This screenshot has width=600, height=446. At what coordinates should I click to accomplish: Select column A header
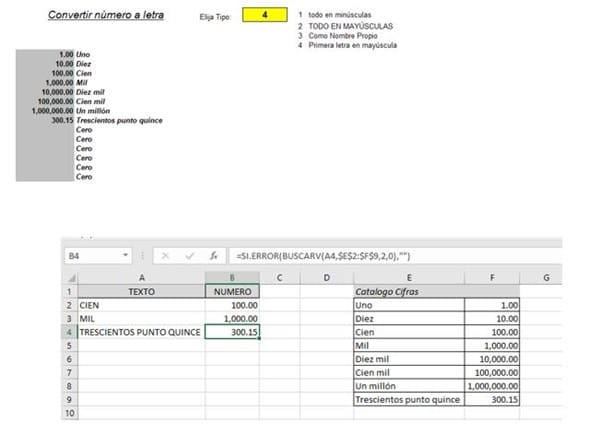[x=142, y=278]
